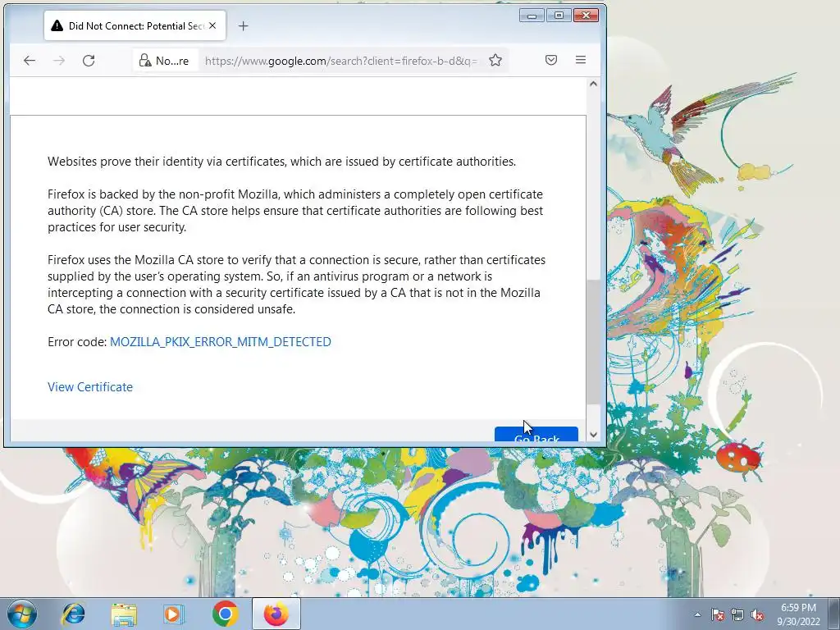The height and width of the screenshot is (630, 840).
Task: Open a new tab with the plus button
Action: pyautogui.click(x=243, y=25)
